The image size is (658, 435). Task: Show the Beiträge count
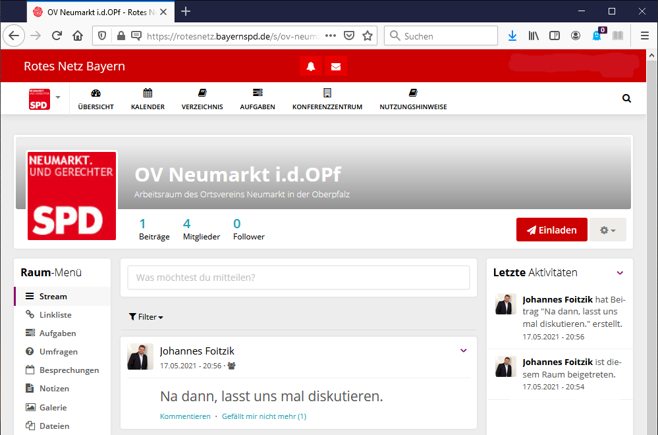pos(154,229)
